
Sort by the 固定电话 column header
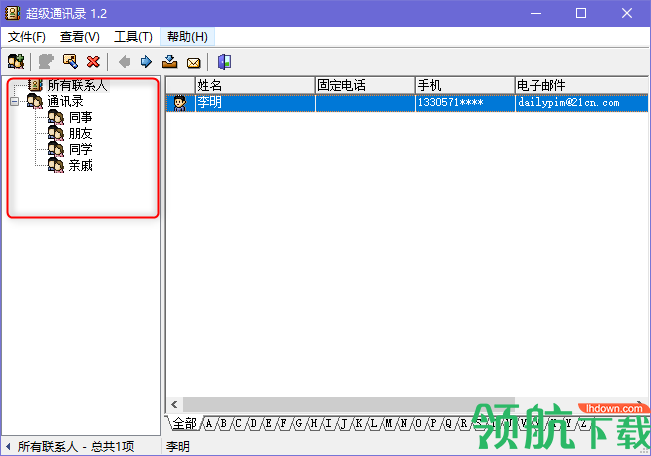[x=365, y=86]
